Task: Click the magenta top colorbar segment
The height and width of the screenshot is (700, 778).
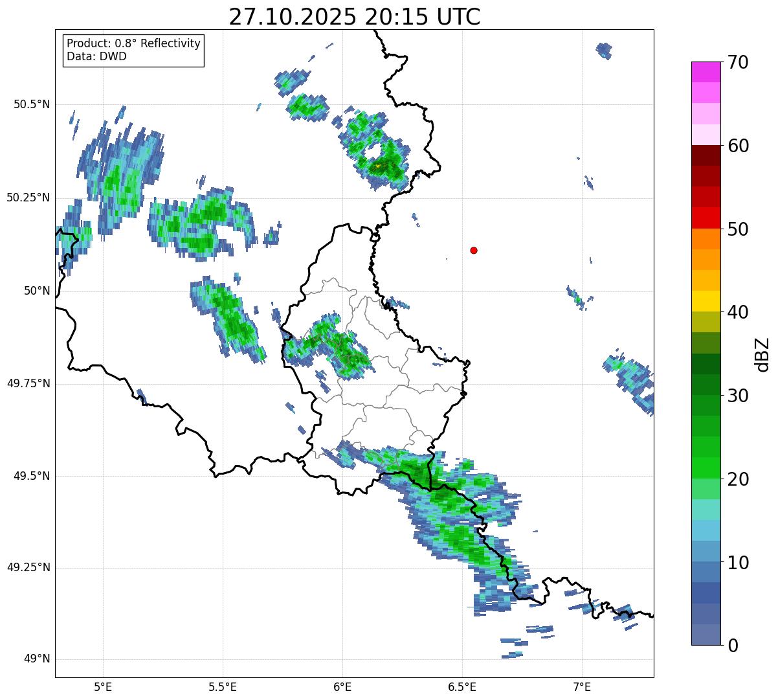Action: tap(706, 72)
